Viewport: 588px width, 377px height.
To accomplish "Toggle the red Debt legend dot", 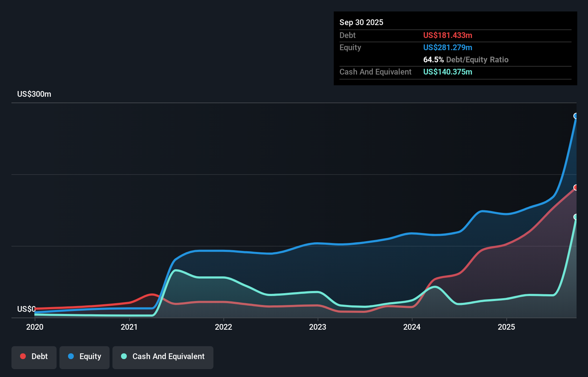I will (x=22, y=356).
